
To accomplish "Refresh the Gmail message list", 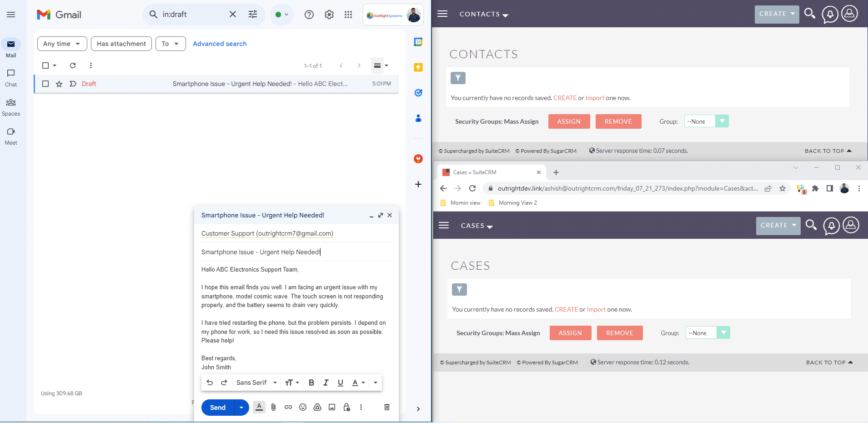I will [x=73, y=65].
